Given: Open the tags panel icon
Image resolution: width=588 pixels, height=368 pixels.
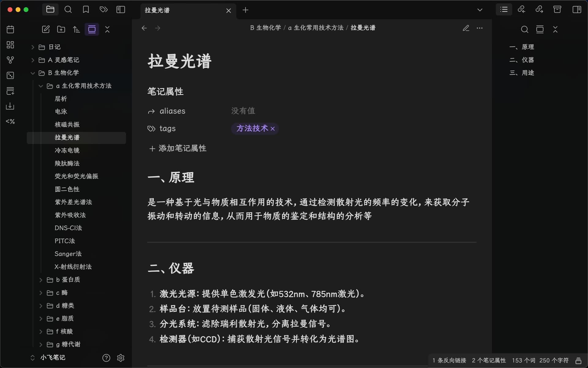Looking at the screenshot, I should pyautogui.click(x=104, y=10).
